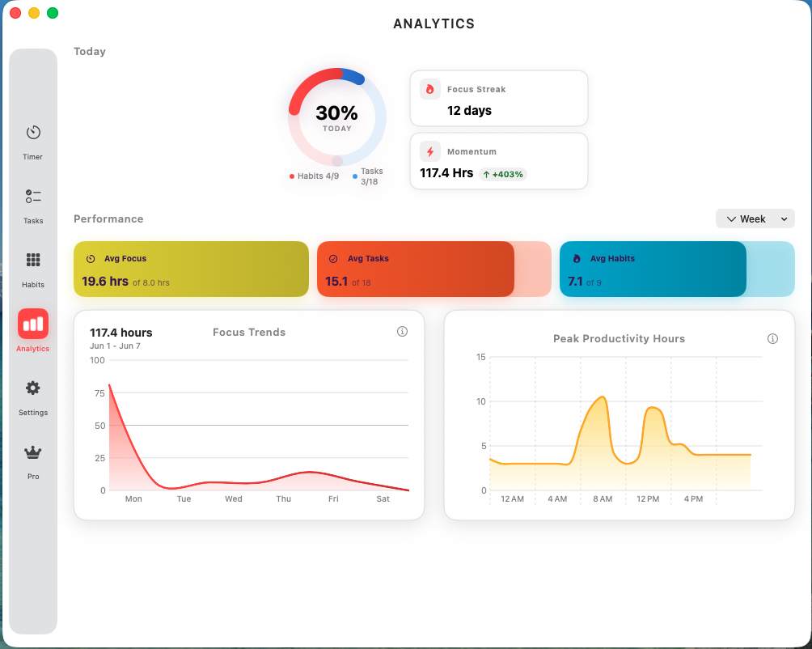Open the Timer section icon
This screenshot has width=812, height=649.
click(33, 133)
